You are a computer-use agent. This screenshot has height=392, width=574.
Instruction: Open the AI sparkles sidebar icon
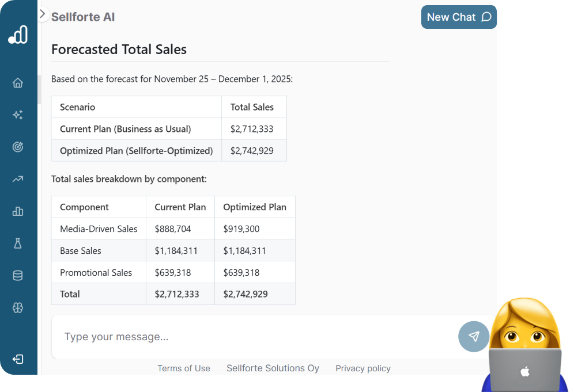pos(18,115)
